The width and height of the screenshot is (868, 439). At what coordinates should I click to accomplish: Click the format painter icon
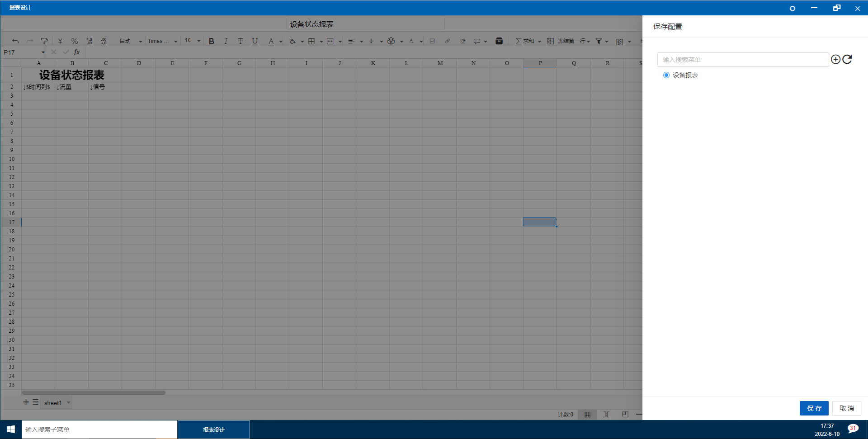pyautogui.click(x=44, y=41)
